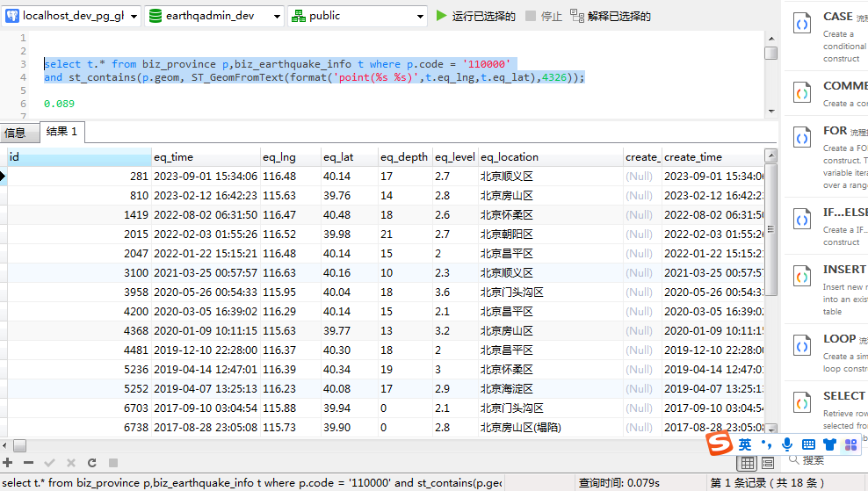Click the eq_lat column header
This screenshot has width=868, height=491.
click(x=350, y=156)
